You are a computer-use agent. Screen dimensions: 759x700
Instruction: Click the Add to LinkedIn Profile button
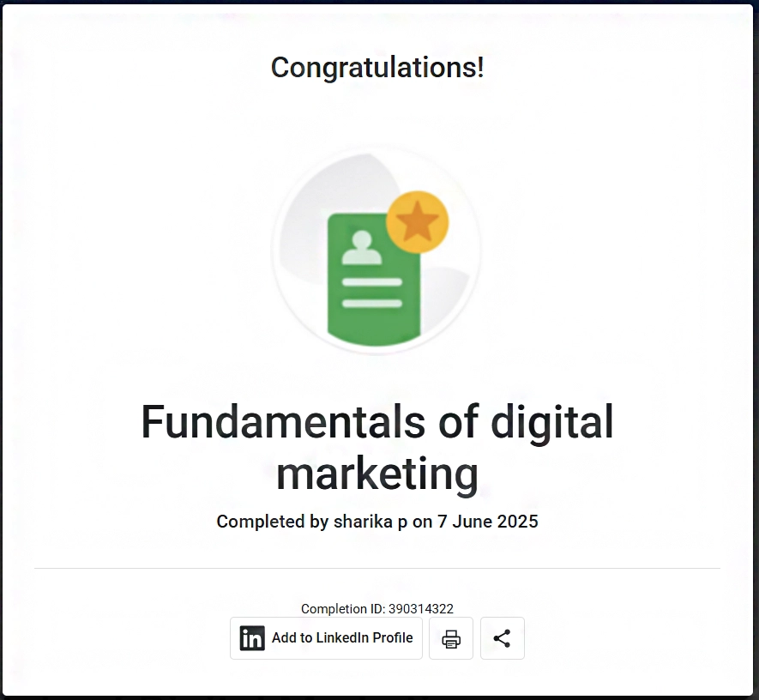point(326,638)
